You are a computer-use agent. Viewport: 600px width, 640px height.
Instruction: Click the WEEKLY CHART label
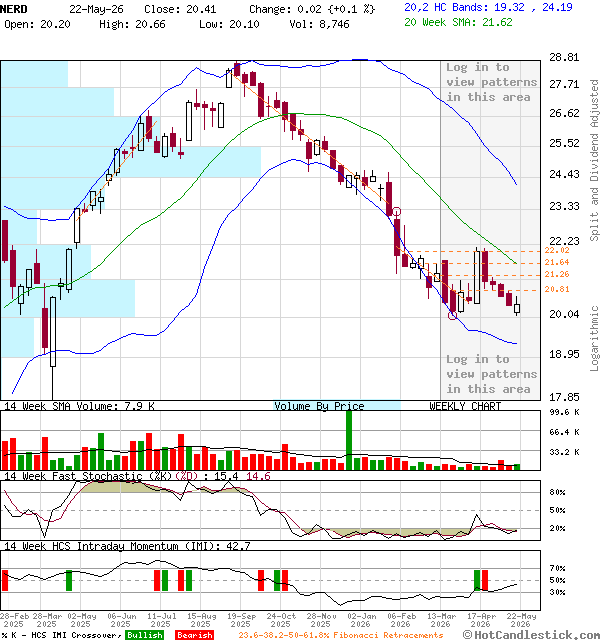point(465,406)
